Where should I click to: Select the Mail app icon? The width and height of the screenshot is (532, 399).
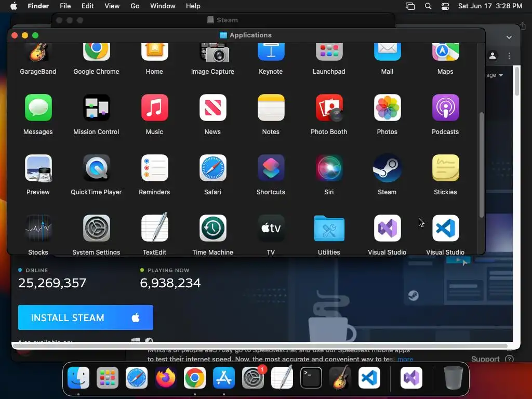tap(387, 52)
